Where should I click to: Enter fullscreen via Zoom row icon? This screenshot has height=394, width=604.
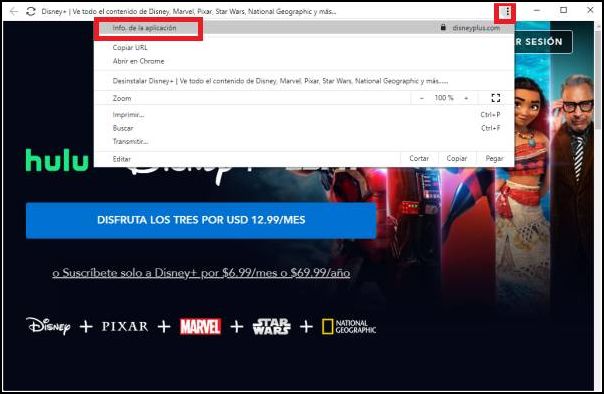point(496,98)
